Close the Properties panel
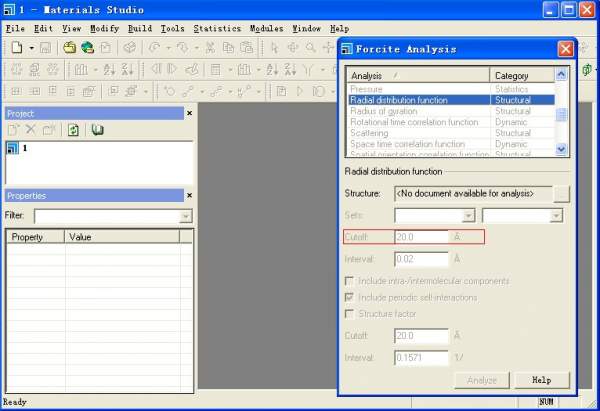 point(189,196)
